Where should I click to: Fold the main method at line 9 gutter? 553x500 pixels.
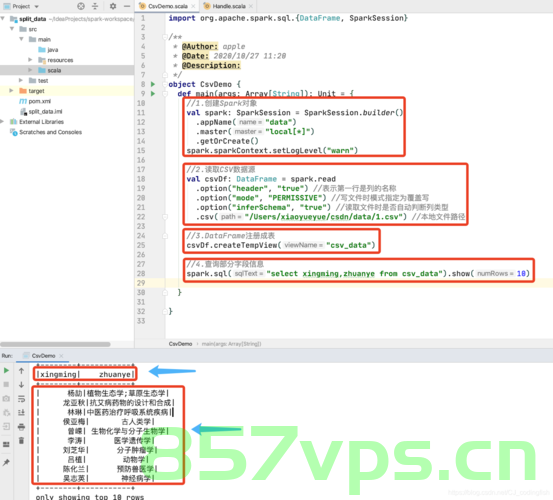165,94
